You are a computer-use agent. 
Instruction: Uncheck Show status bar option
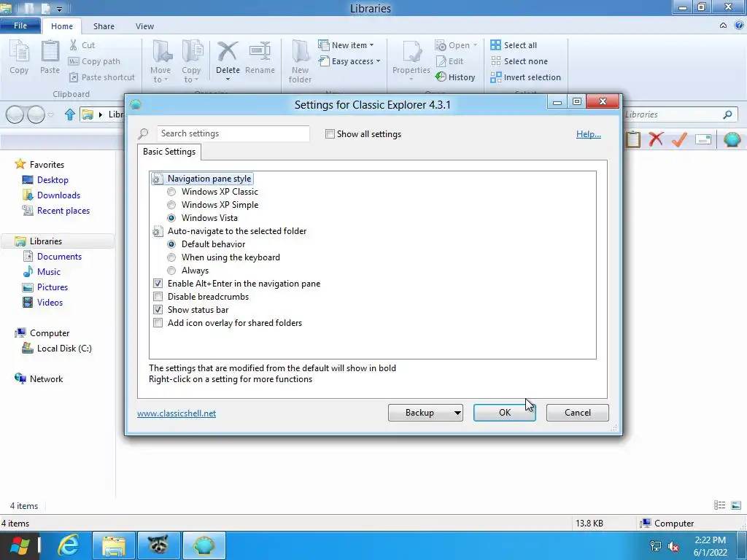(x=158, y=309)
